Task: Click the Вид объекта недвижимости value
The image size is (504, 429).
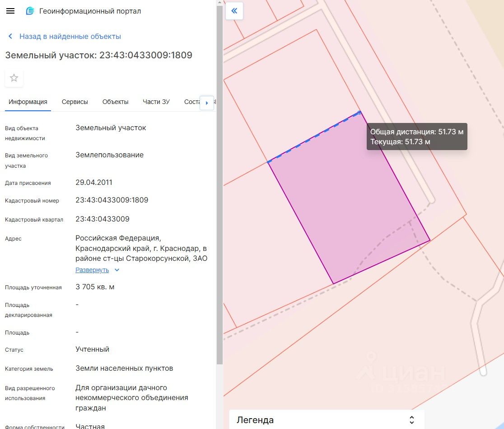Action: [x=111, y=128]
